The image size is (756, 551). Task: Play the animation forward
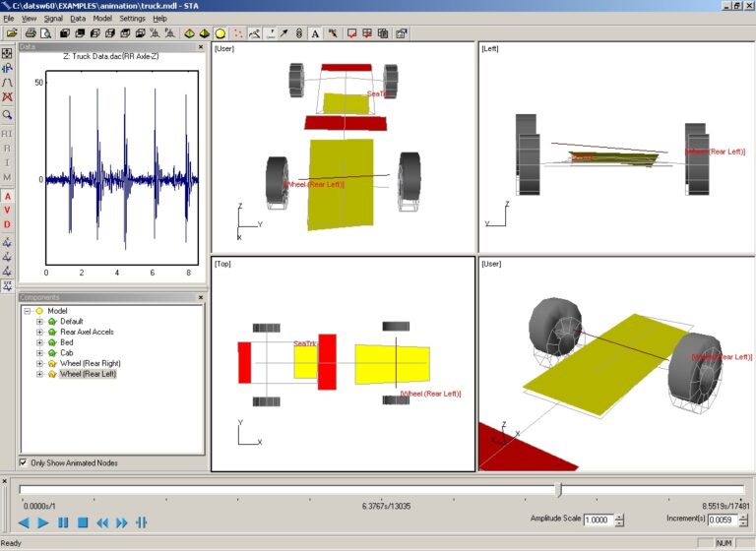(x=43, y=522)
